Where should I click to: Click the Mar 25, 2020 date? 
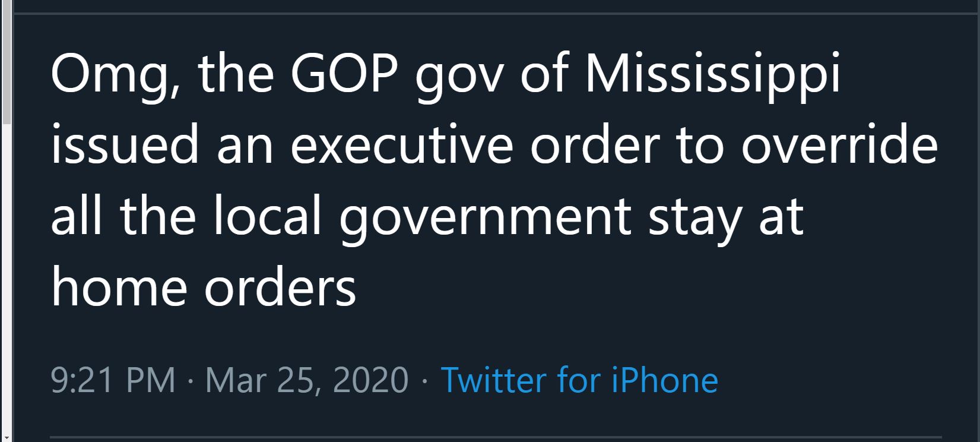click(307, 380)
